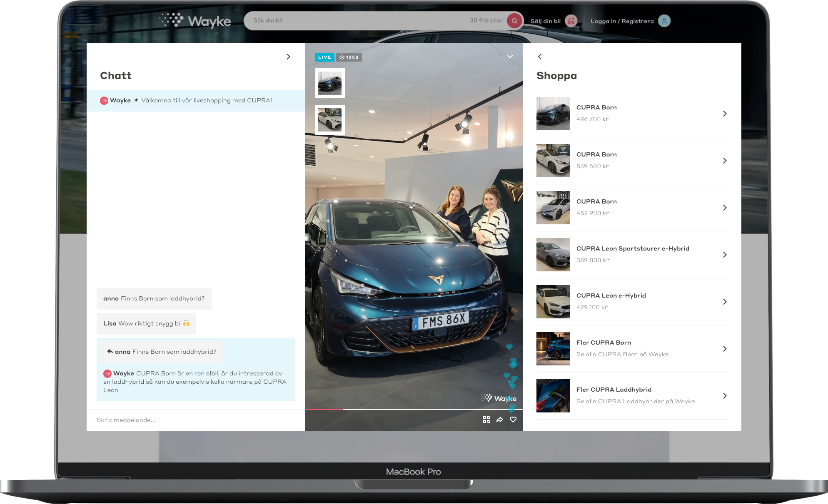Screen dimensions: 828x504
Task: Click the reply arrow icon on quoted anna message
Action: click(x=110, y=352)
